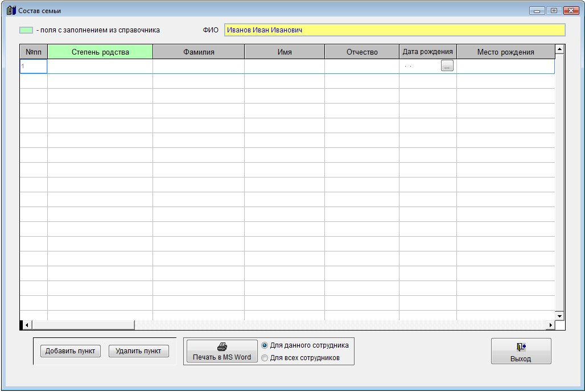This screenshot has height=392, width=585.
Task: Click the Дата рождения date field in row 1
Action: 421,67
